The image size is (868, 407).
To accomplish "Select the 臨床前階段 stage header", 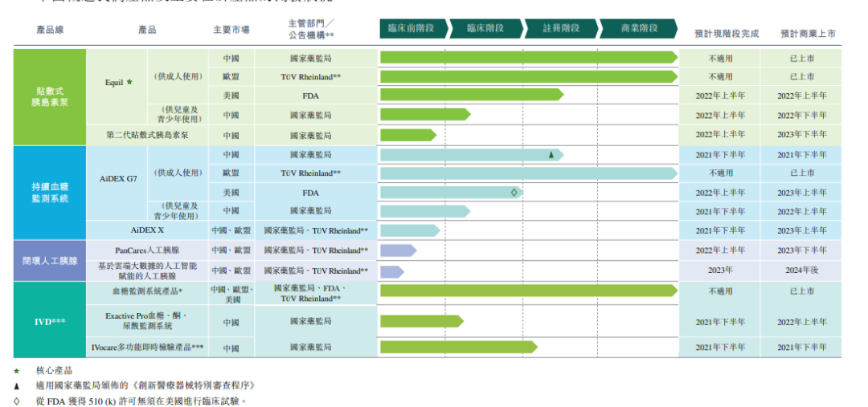I will pos(414,29).
